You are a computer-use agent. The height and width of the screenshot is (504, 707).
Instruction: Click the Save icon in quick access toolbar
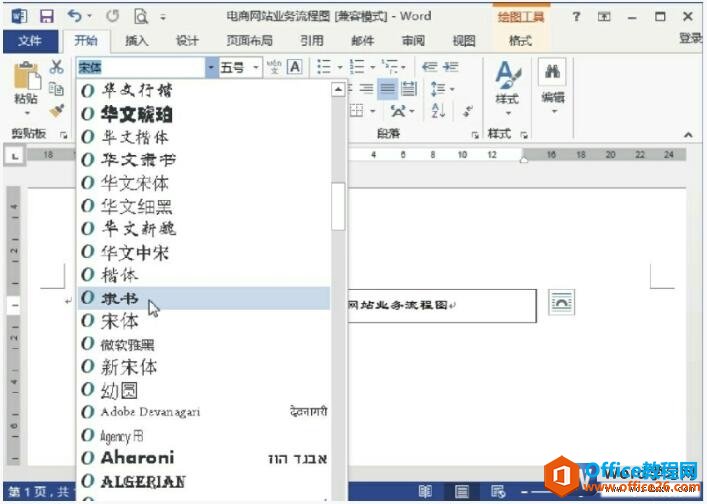pyautogui.click(x=46, y=17)
